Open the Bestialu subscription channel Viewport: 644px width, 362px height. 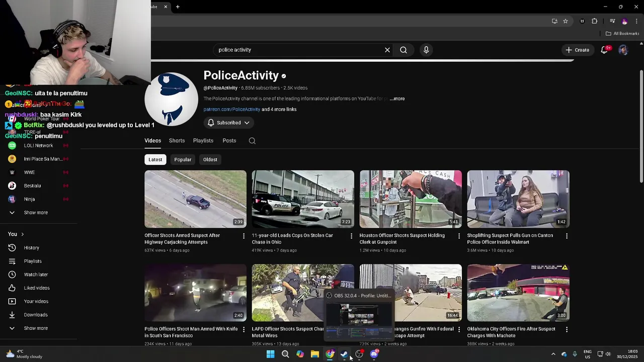pyautogui.click(x=32, y=186)
